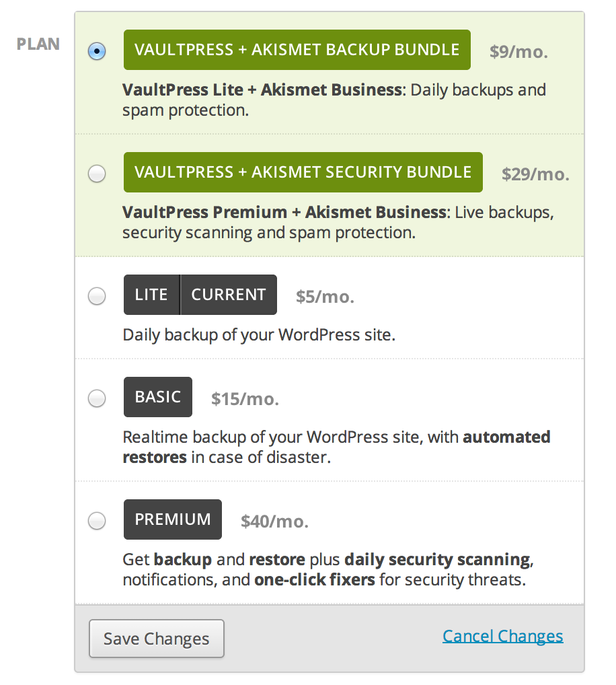616x685 pixels.
Task: Click the CURRENT label badge
Action: [x=229, y=295]
